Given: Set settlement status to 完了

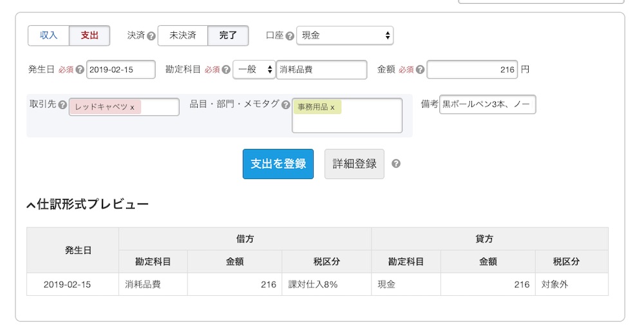Looking at the screenshot, I should (228, 35).
